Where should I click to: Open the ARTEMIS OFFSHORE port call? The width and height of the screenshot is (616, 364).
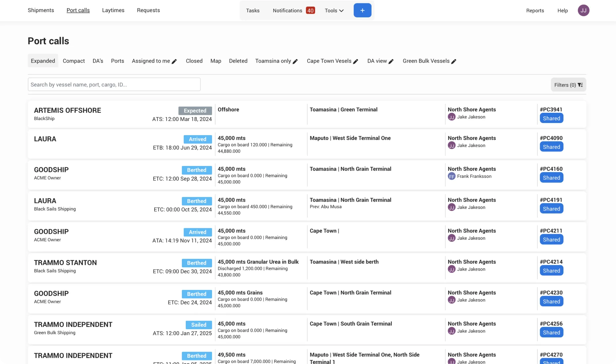(x=68, y=111)
